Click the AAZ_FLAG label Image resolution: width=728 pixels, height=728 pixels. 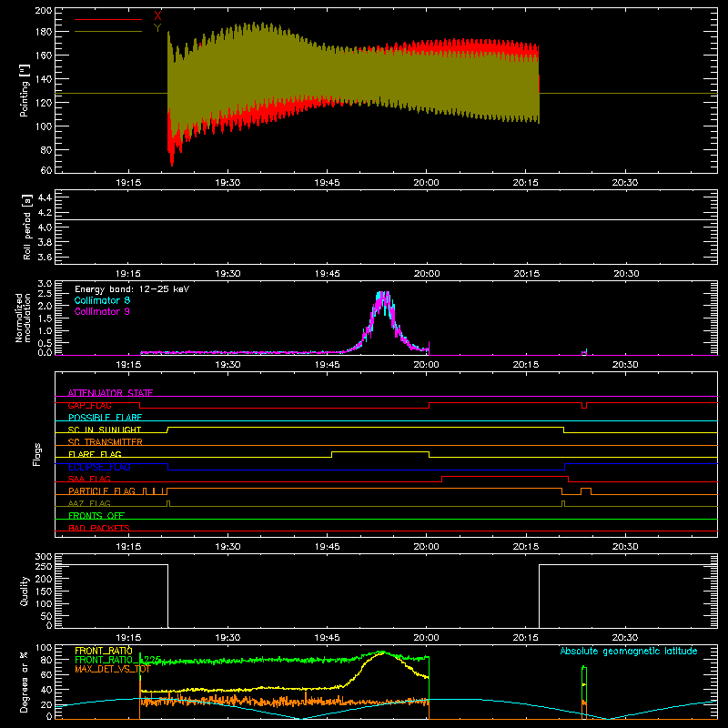89,503
